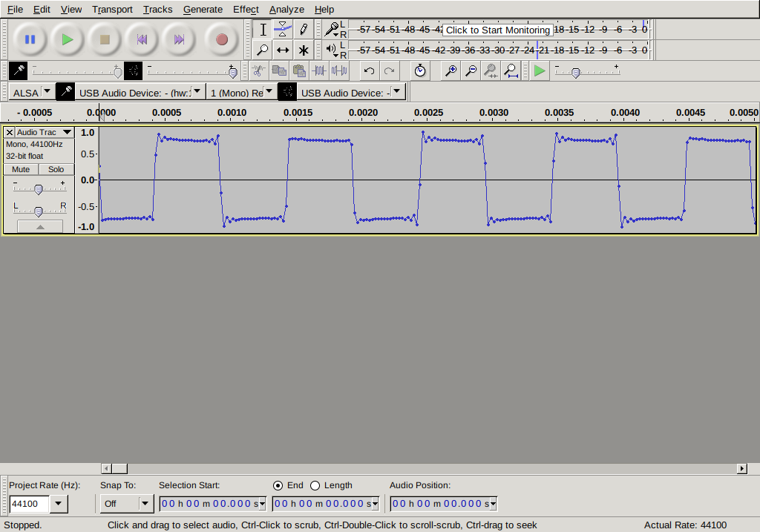Open the Effect menu
The image size is (760, 532).
coord(246,10)
